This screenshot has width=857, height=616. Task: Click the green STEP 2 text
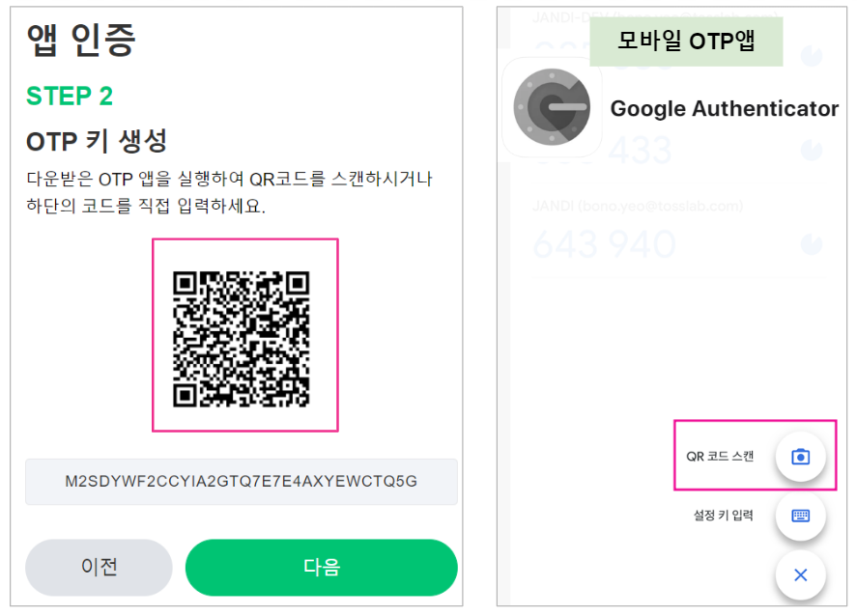coord(70,97)
